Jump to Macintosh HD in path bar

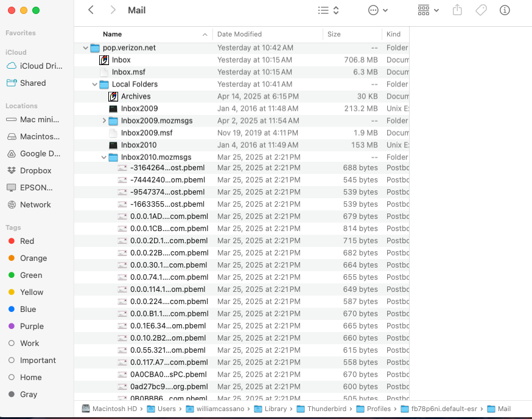click(109, 409)
